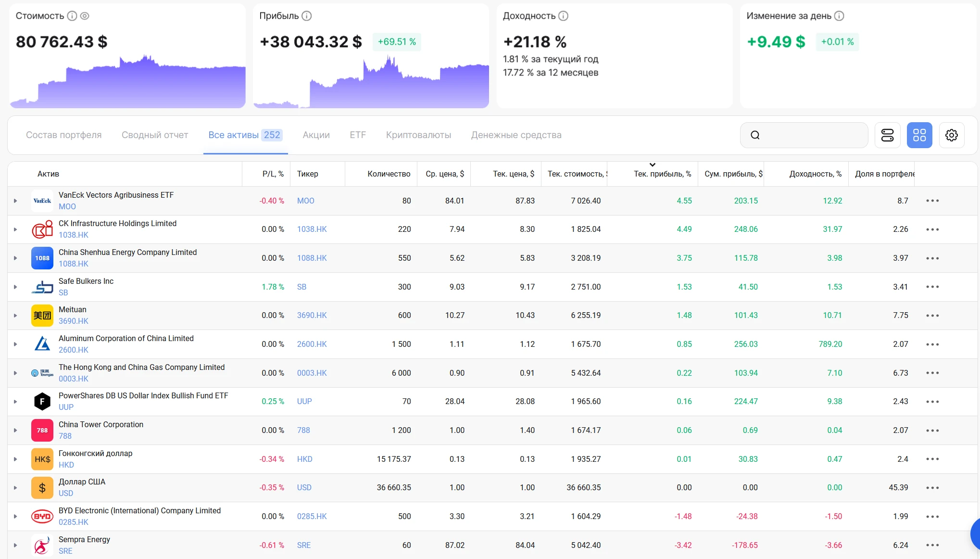Viewport: 980px width, 559px height.
Task: Select the Денежные средства tab
Action: tap(516, 135)
